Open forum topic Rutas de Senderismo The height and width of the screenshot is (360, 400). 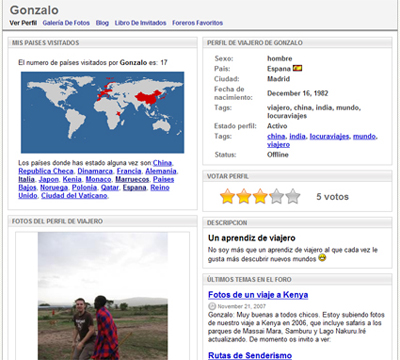[x=250, y=355]
